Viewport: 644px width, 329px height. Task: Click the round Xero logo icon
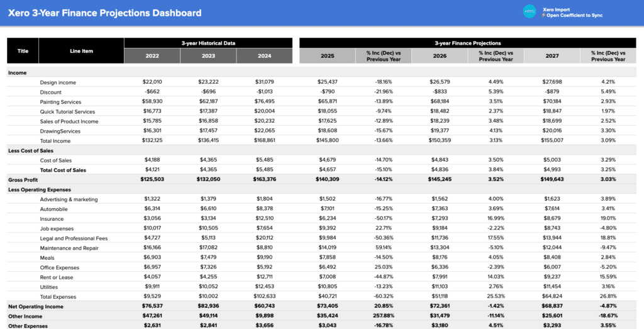(530, 11)
